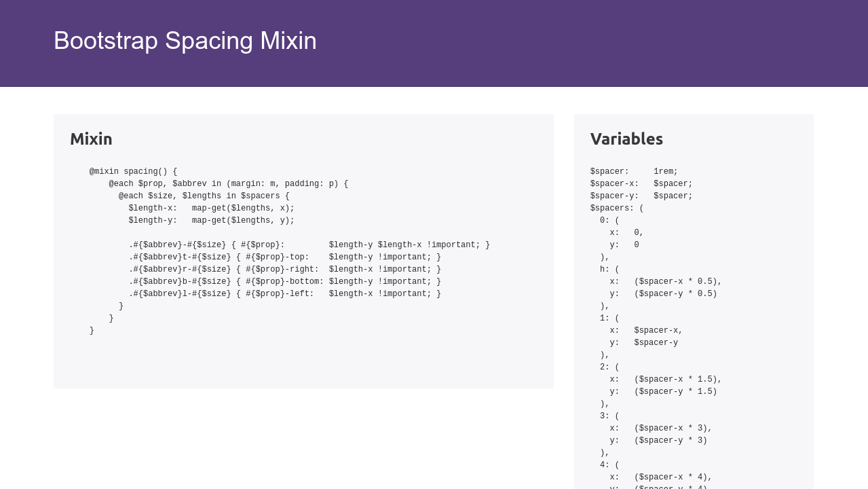Click the "y: ($spacer-y * 3)" line

[x=658, y=441]
